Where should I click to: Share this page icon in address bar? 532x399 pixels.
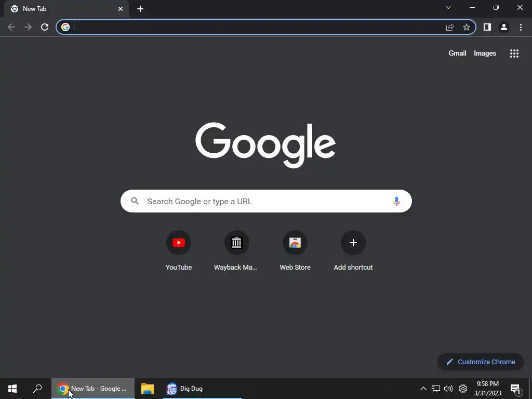450,27
